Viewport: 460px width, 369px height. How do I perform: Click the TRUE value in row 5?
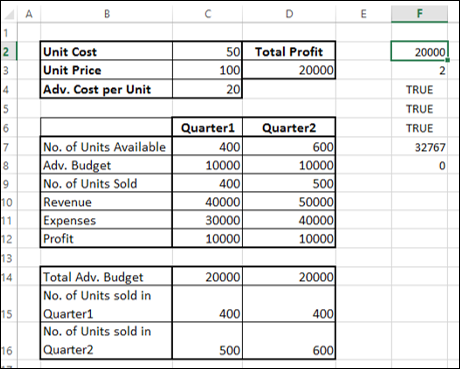[419, 109]
